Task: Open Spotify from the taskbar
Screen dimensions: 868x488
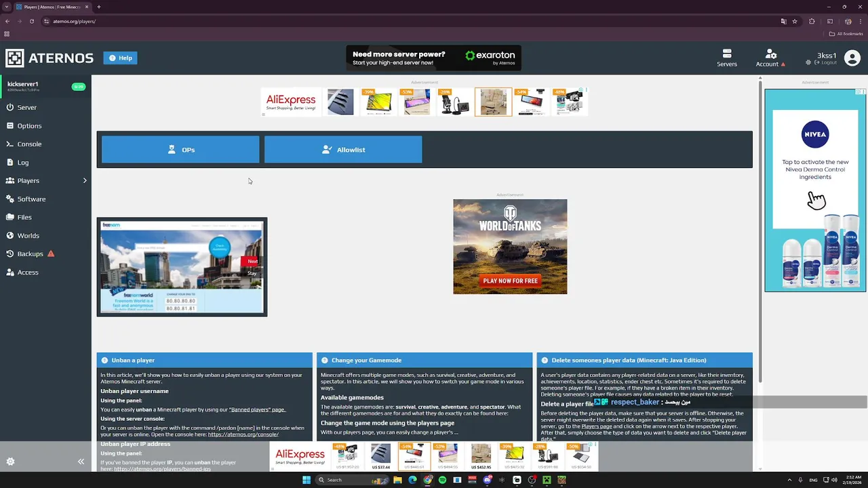Action: (443, 480)
